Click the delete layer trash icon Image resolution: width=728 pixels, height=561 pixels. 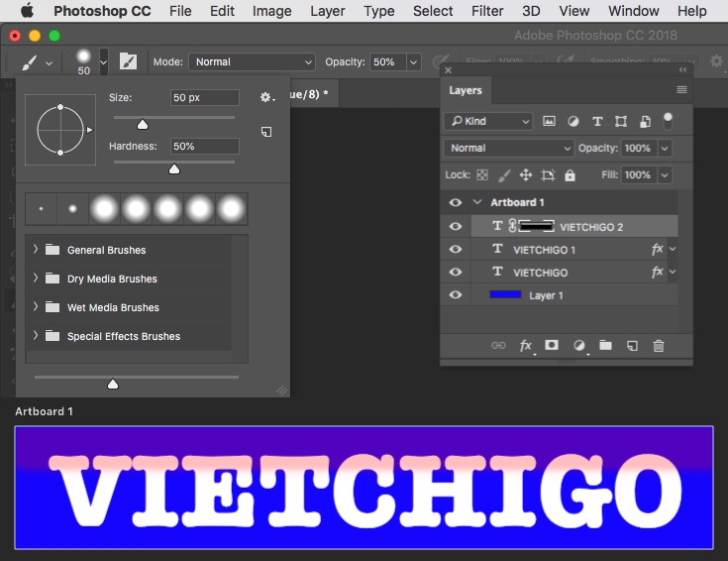click(x=659, y=346)
